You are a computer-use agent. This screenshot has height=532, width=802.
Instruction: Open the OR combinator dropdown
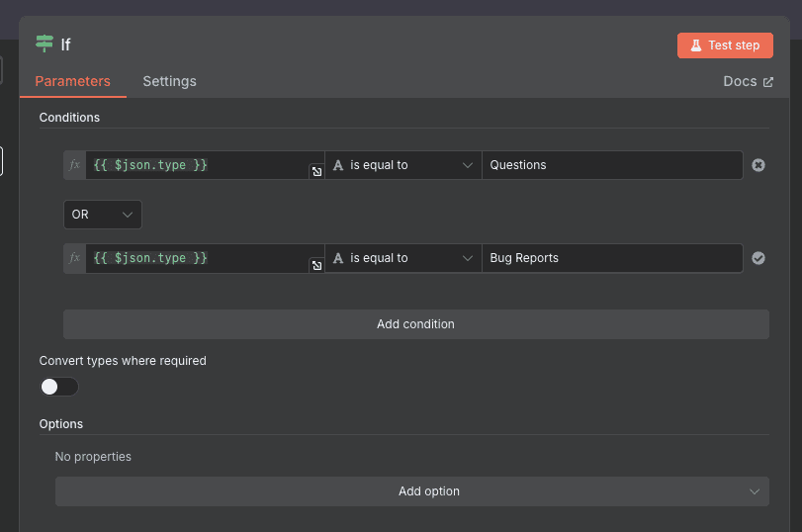[102, 215]
